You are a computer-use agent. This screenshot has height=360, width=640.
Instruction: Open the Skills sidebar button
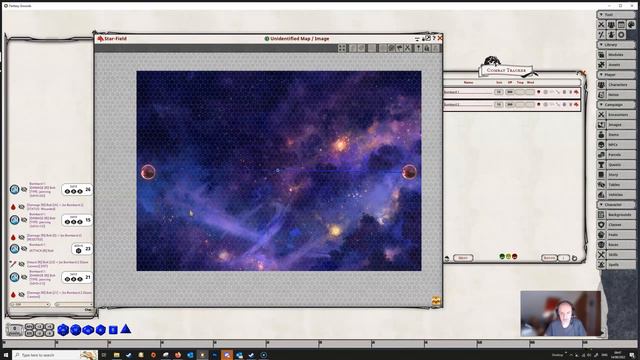click(x=616, y=255)
